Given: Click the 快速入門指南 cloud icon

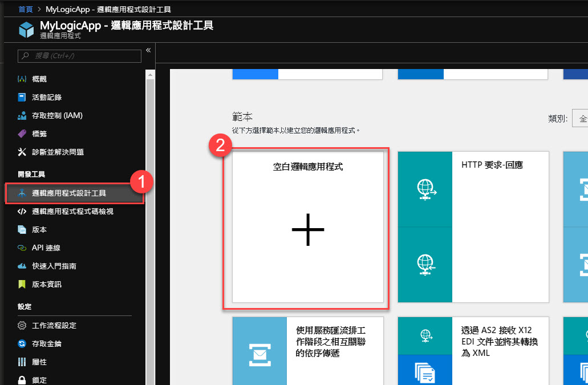Looking at the screenshot, I should point(22,266).
